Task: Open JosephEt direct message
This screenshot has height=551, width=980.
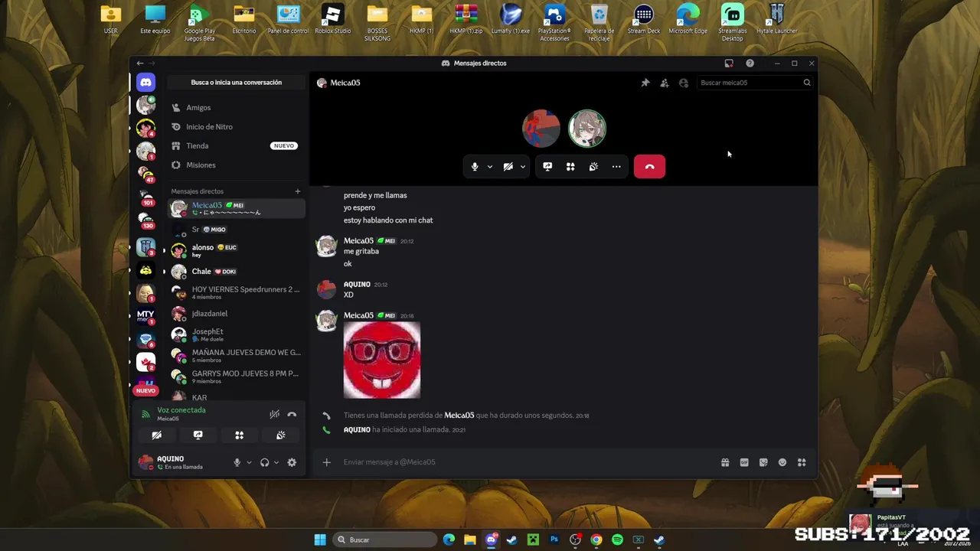Action: pos(236,334)
